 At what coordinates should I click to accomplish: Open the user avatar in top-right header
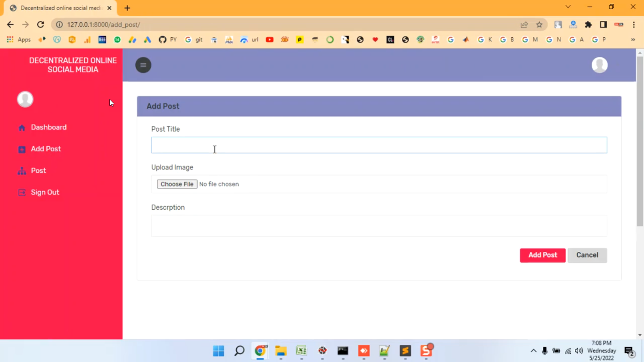(x=599, y=65)
